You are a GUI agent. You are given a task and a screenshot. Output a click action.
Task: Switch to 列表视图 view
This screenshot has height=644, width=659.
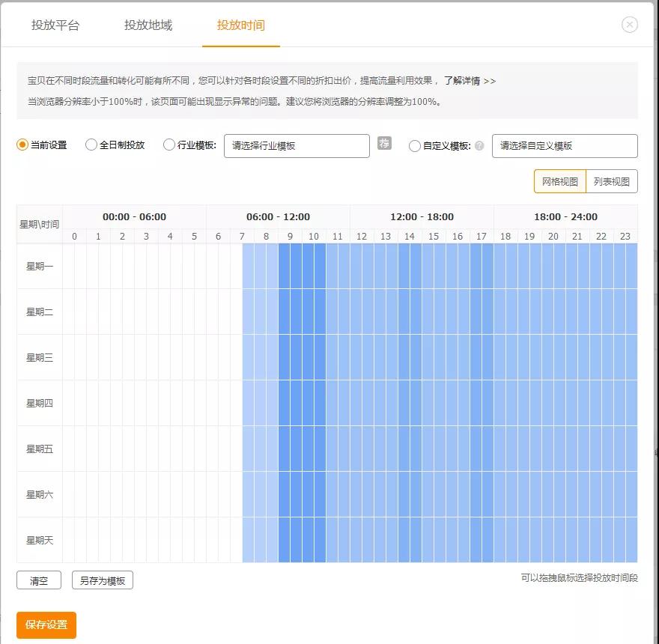[613, 180]
